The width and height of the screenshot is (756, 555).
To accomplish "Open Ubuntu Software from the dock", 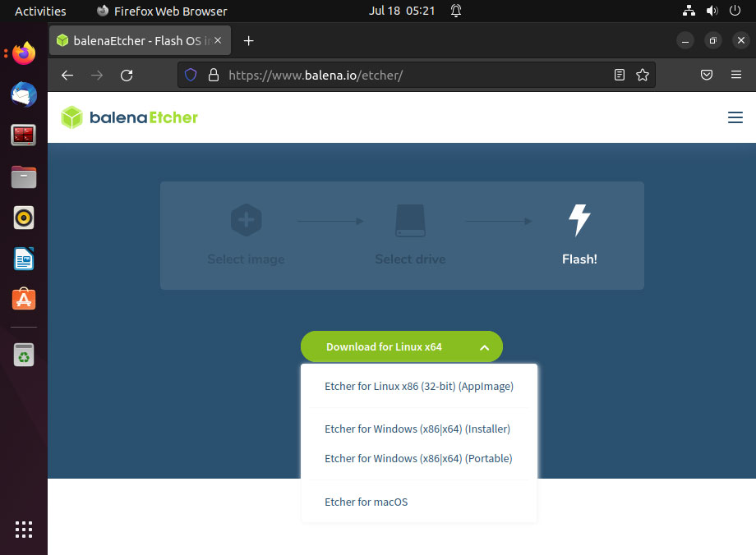I will coord(24,299).
